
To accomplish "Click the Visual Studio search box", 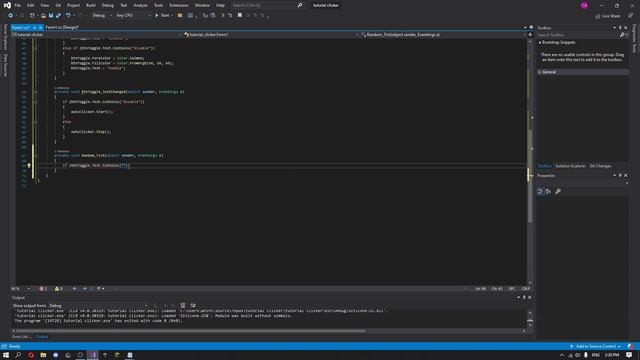I will [x=267, y=5].
